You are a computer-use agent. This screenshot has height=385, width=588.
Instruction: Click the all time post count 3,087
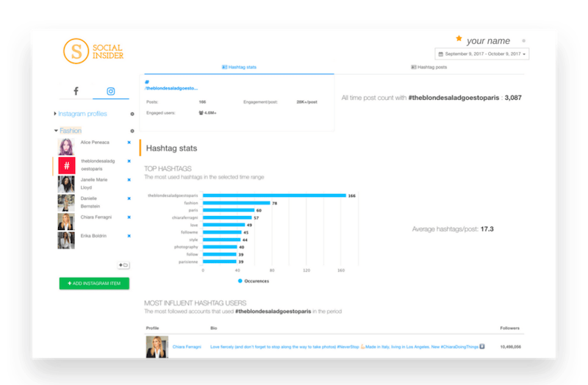click(x=512, y=98)
